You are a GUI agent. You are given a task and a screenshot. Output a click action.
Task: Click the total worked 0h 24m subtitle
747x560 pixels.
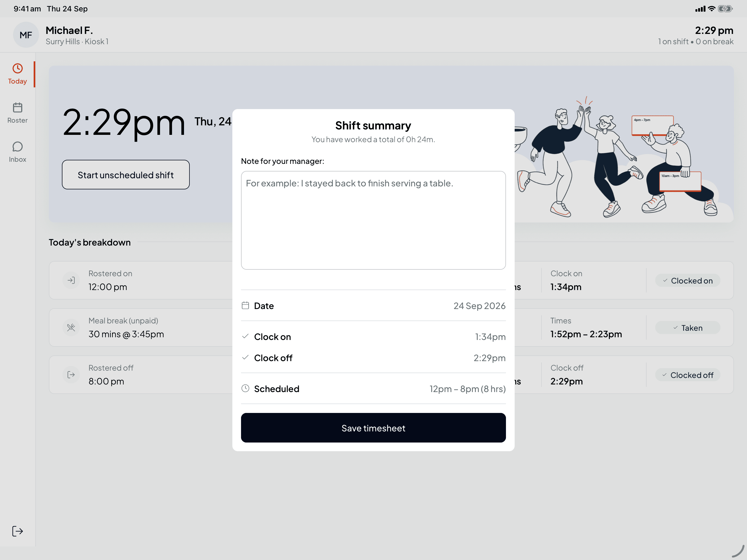click(373, 139)
